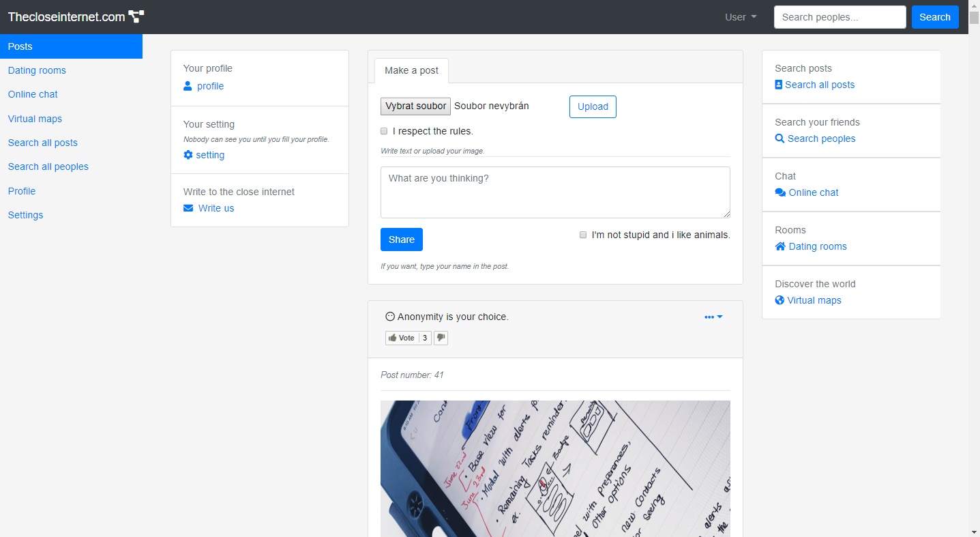Image resolution: width=980 pixels, height=537 pixels.
Task: Click the envelope icon beside Write us
Action: (188, 208)
